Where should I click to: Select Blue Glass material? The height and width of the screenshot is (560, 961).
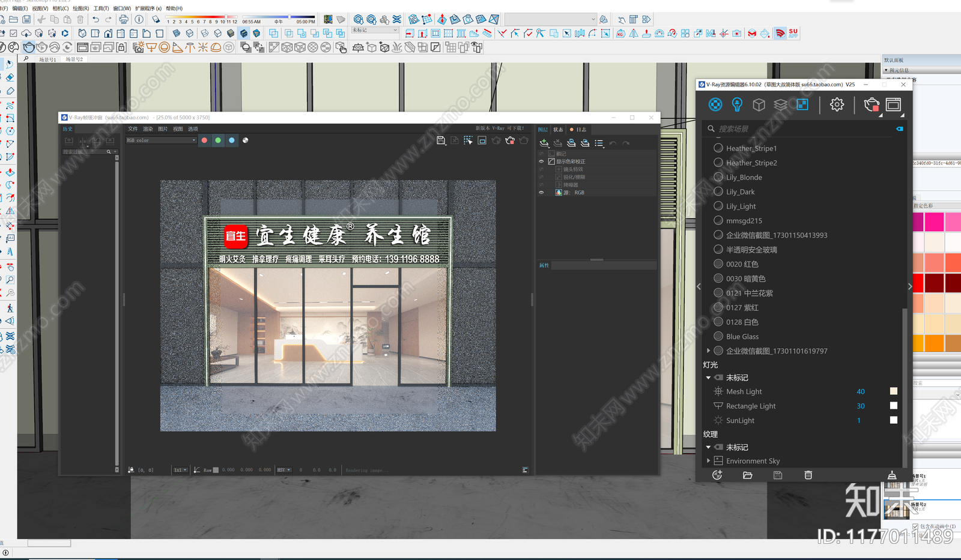[x=742, y=336]
